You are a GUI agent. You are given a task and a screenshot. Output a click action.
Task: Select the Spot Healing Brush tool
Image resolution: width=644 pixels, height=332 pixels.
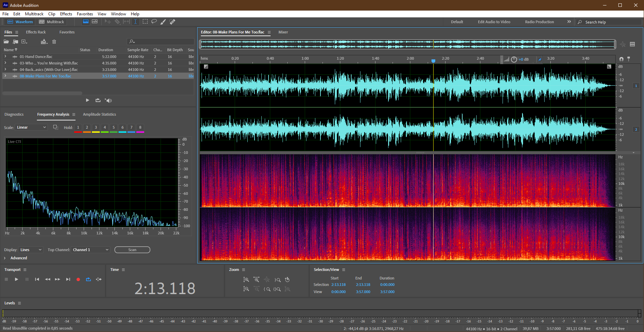[x=173, y=21]
